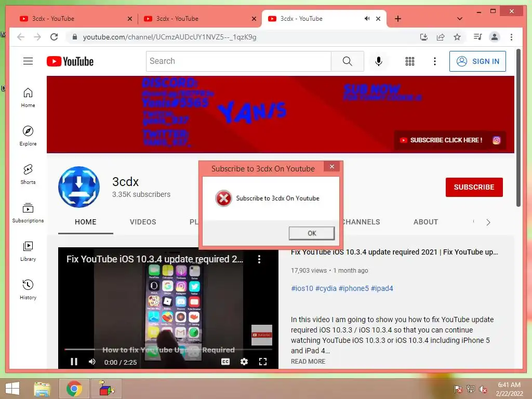Screen dimensions: 532x399
Task: Select the HOME channel tab
Action: click(86, 222)
